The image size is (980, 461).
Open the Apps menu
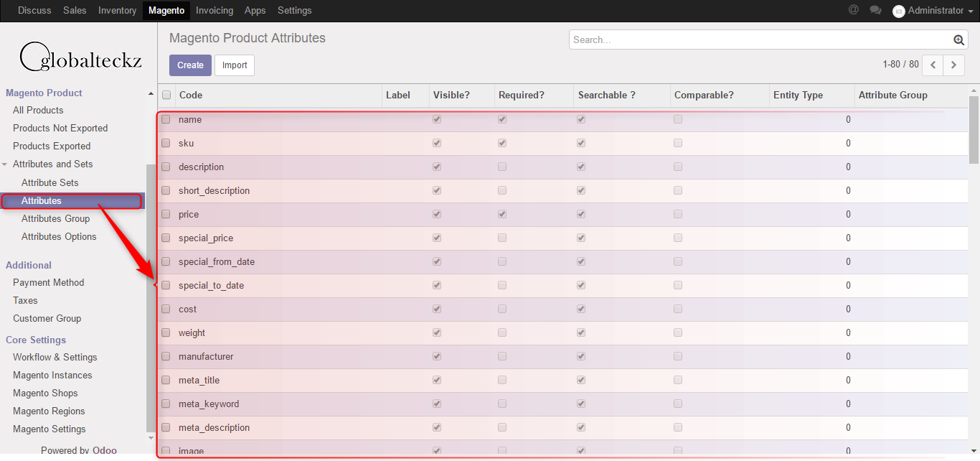255,10
